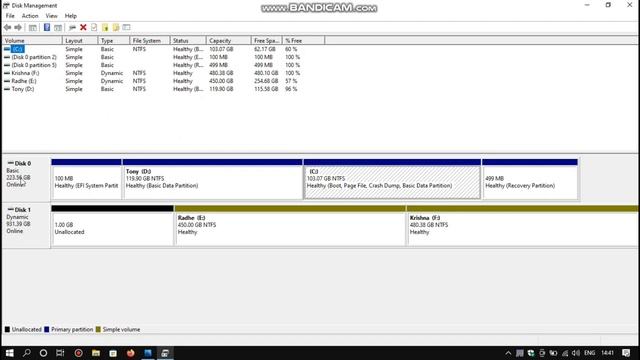This screenshot has width=640, height=360.
Task: Open File Explorer from the taskbar
Action: click(x=96, y=353)
